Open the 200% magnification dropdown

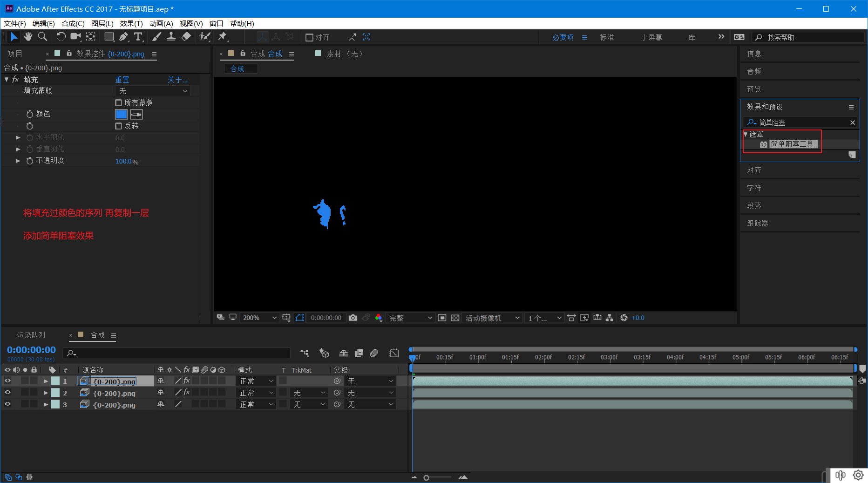tap(260, 318)
